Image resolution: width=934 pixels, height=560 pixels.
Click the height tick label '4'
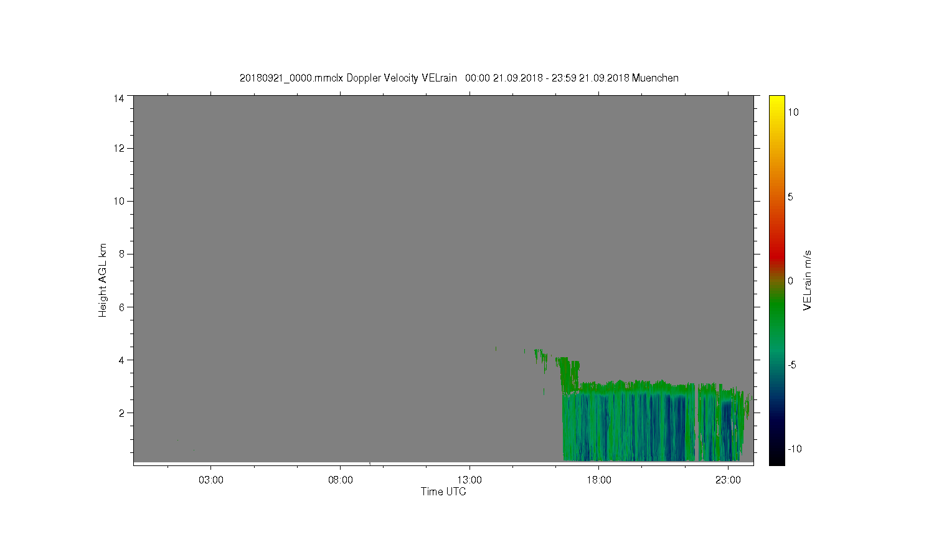tap(121, 360)
